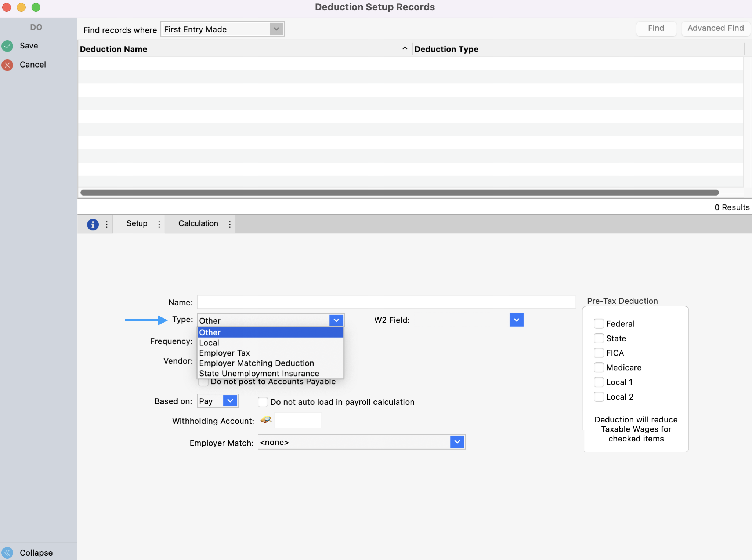Click the Advanced Find button
The width and height of the screenshot is (752, 560).
pyautogui.click(x=715, y=28)
